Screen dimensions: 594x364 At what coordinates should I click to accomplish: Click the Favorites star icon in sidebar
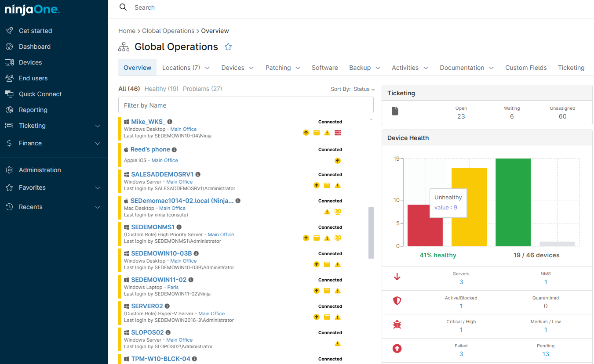(x=9, y=187)
